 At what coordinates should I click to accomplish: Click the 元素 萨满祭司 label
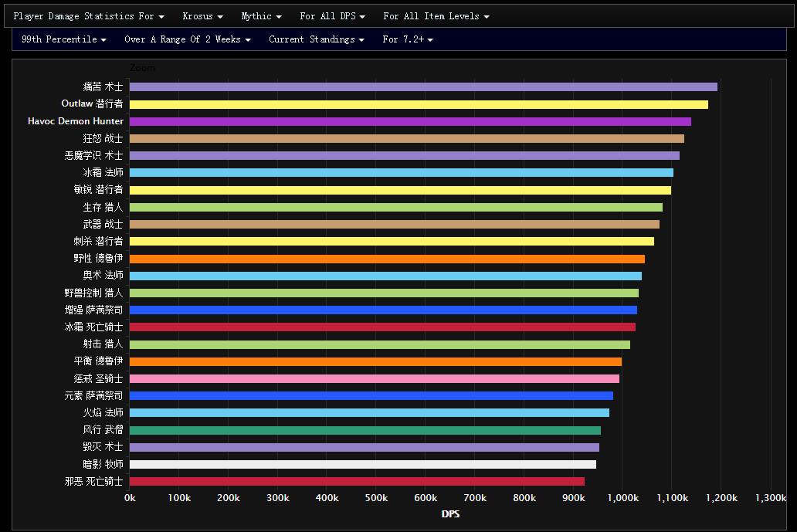click(x=93, y=396)
